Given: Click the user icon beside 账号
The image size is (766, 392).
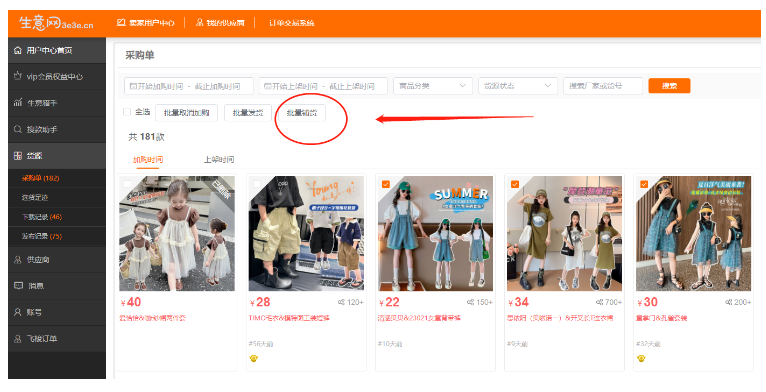Looking at the screenshot, I should [18, 312].
